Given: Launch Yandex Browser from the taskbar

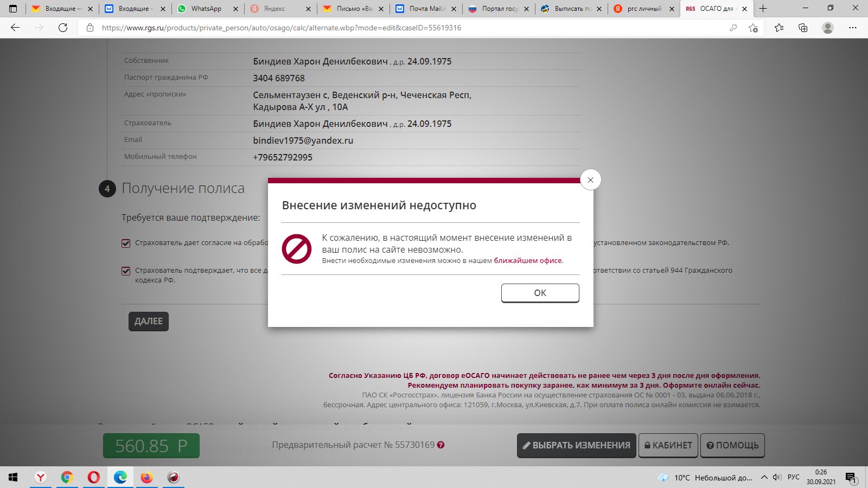Looking at the screenshot, I should tap(41, 477).
